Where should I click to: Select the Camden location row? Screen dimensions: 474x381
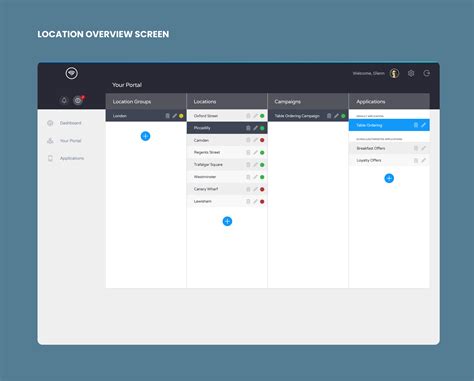click(227, 140)
